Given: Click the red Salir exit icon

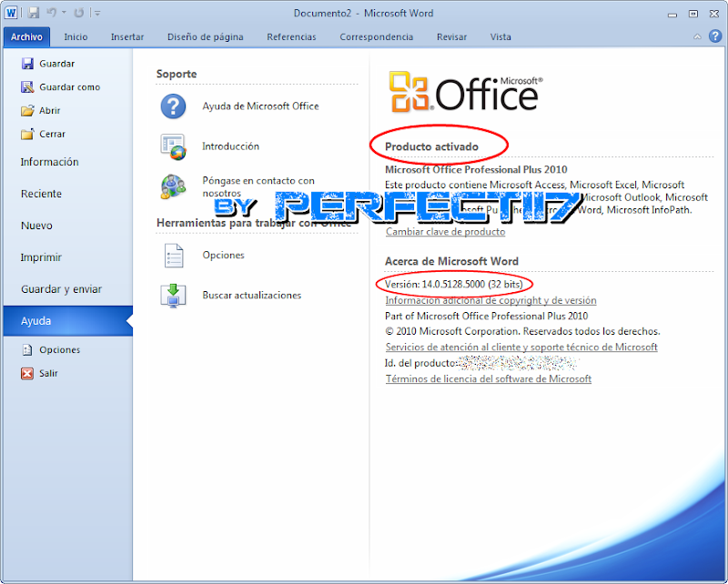Looking at the screenshot, I should click(x=27, y=373).
